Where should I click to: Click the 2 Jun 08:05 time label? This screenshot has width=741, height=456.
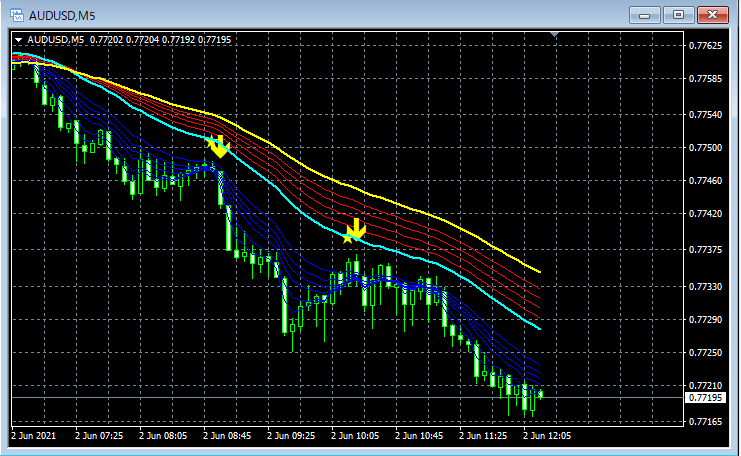pyautogui.click(x=163, y=436)
